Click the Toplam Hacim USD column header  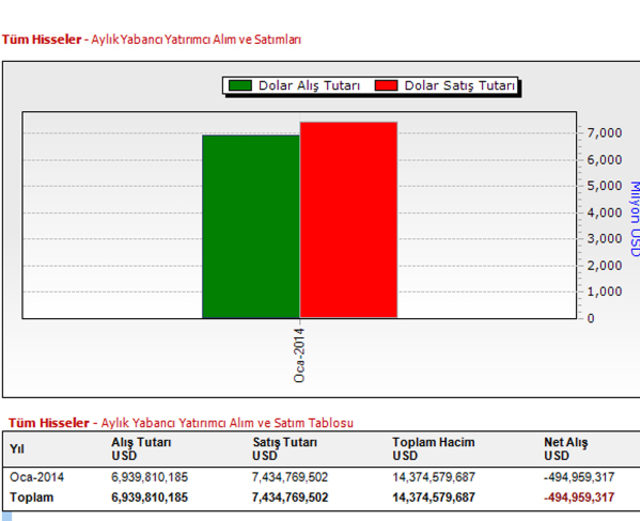(433, 449)
